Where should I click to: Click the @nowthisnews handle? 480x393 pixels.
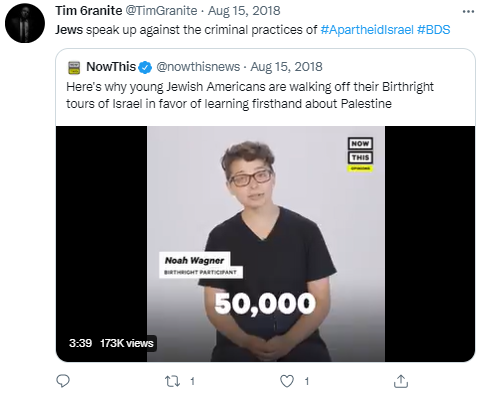(x=198, y=67)
